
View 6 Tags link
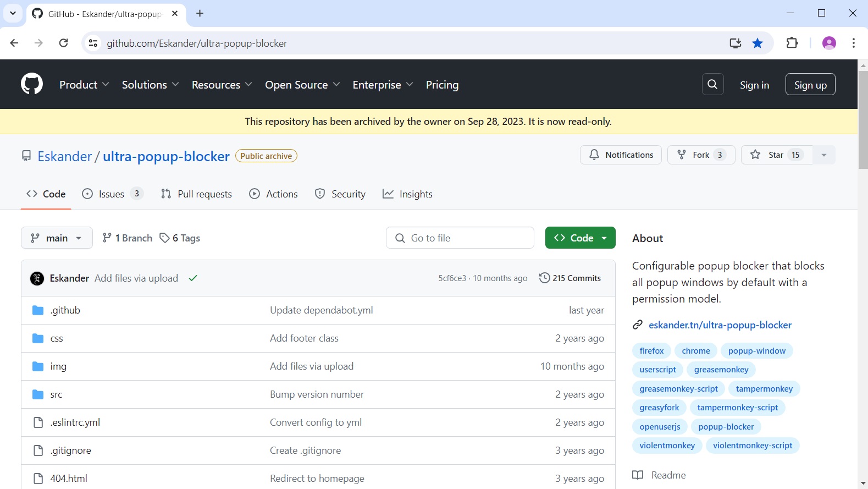click(180, 238)
